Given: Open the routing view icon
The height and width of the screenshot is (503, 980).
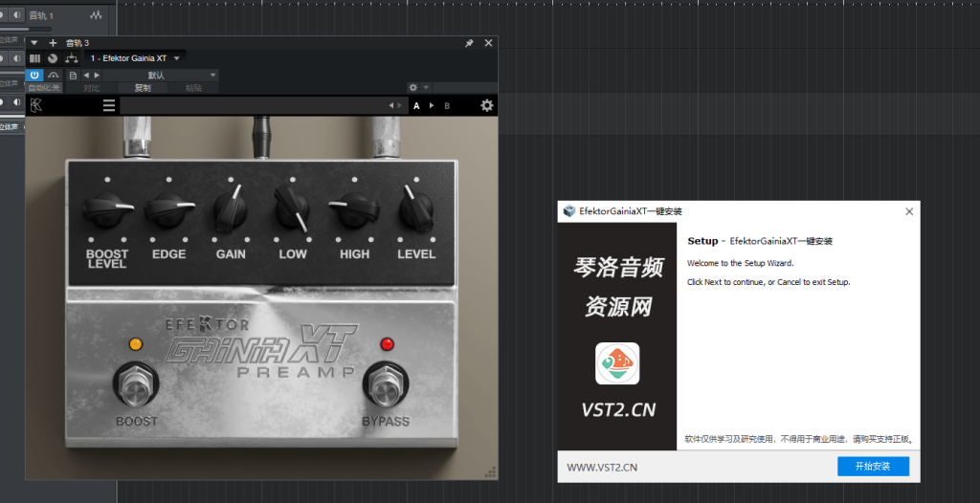Looking at the screenshot, I should pyautogui.click(x=71, y=58).
